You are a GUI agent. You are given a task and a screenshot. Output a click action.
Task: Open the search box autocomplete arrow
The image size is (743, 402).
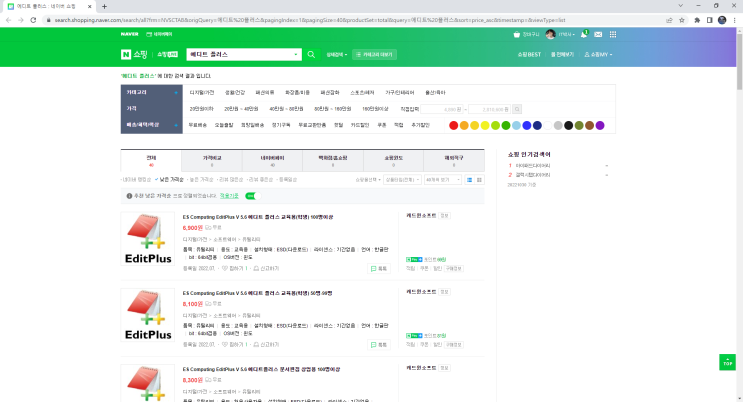296,55
